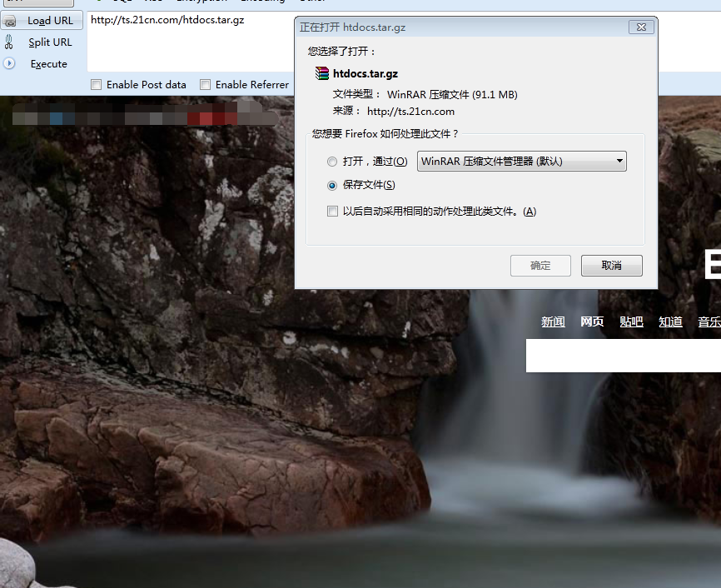Check 以后自动采用相同的动作处理此类文件
721x588 pixels.
pyautogui.click(x=332, y=212)
